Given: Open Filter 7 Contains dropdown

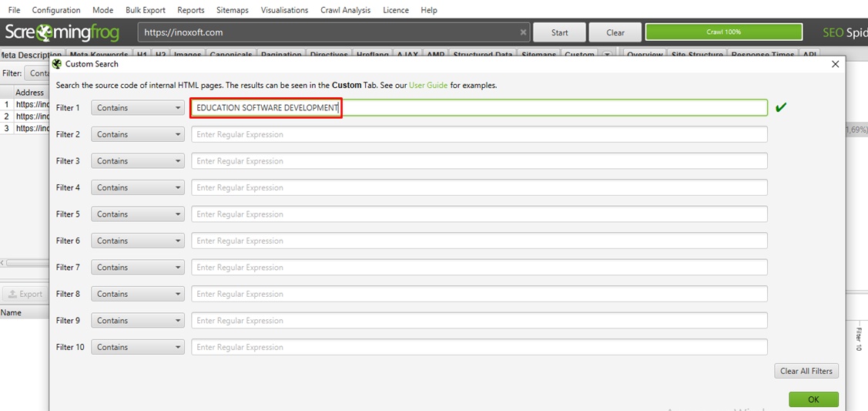Looking at the screenshot, I should [x=138, y=267].
